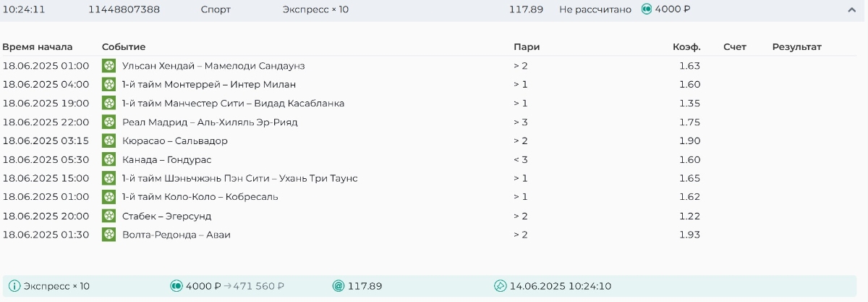Click the bet ID 11448807388
This screenshot has width=868, height=302.
[x=124, y=10]
